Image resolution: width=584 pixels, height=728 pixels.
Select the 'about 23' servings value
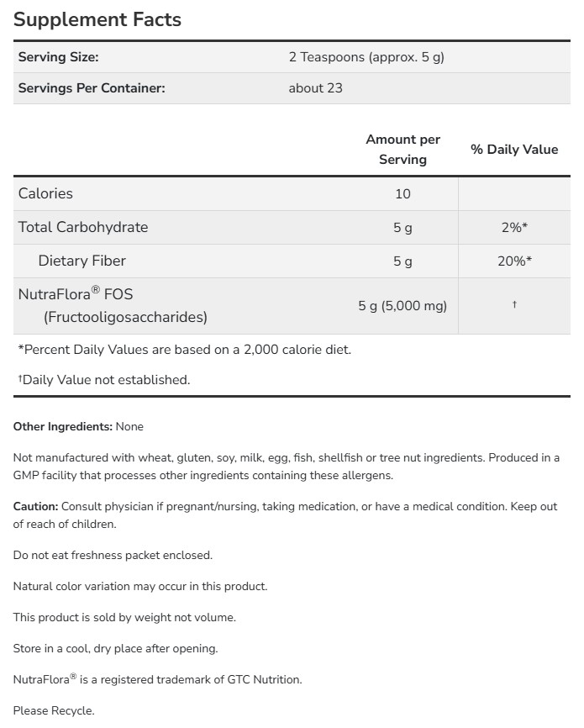pos(316,87)
